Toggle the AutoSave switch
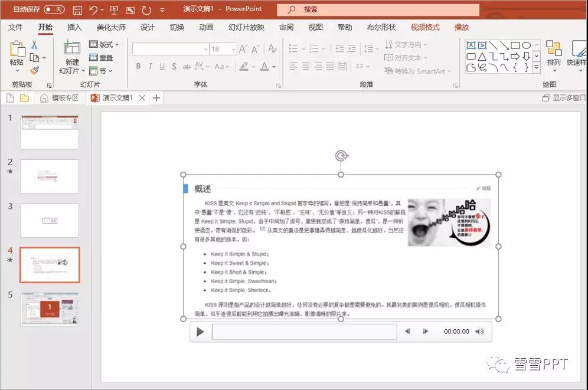Screen dimensions: 588x390 54,9
